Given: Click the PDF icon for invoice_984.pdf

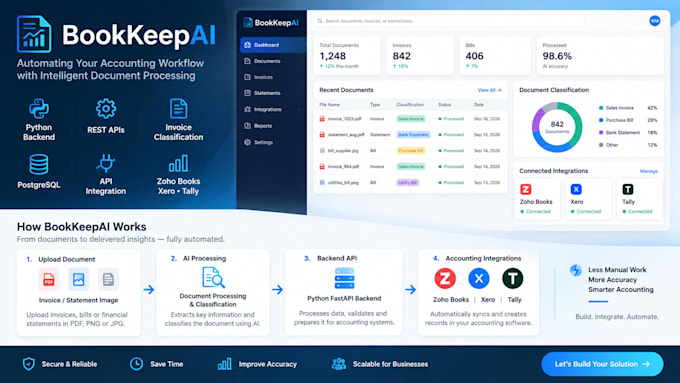Looking at the screenshot, I should coord(322,167).
